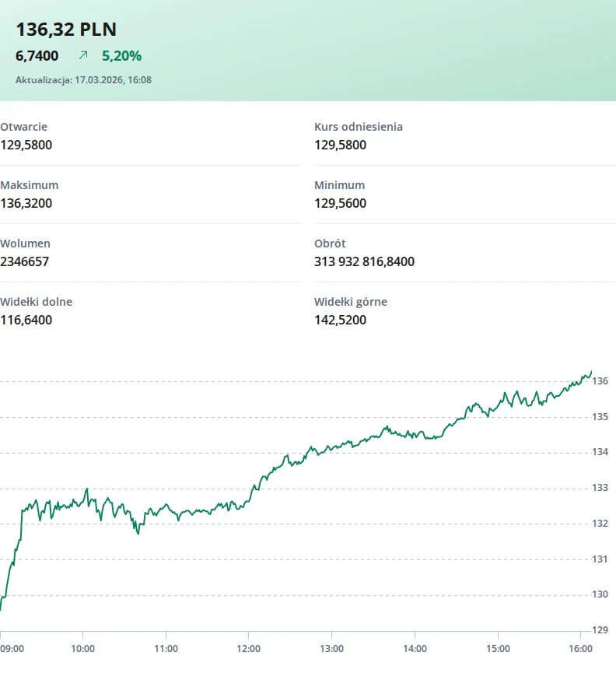Click the 136,32 PLN price heading
This screenshot has height=673, width=616.
[66, 30]
